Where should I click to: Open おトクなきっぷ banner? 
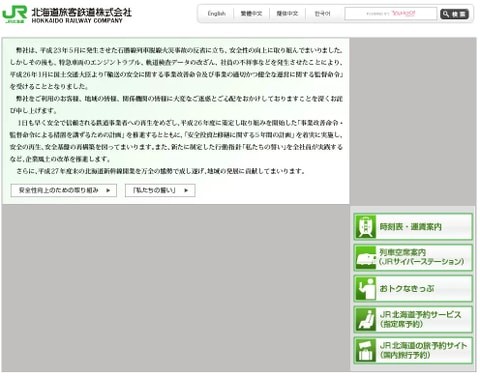point(413,289)
